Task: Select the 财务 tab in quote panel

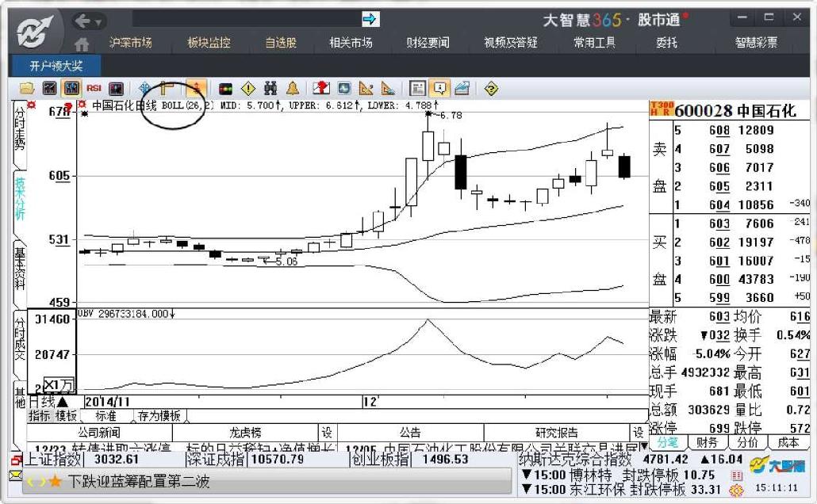Action: 707,442
